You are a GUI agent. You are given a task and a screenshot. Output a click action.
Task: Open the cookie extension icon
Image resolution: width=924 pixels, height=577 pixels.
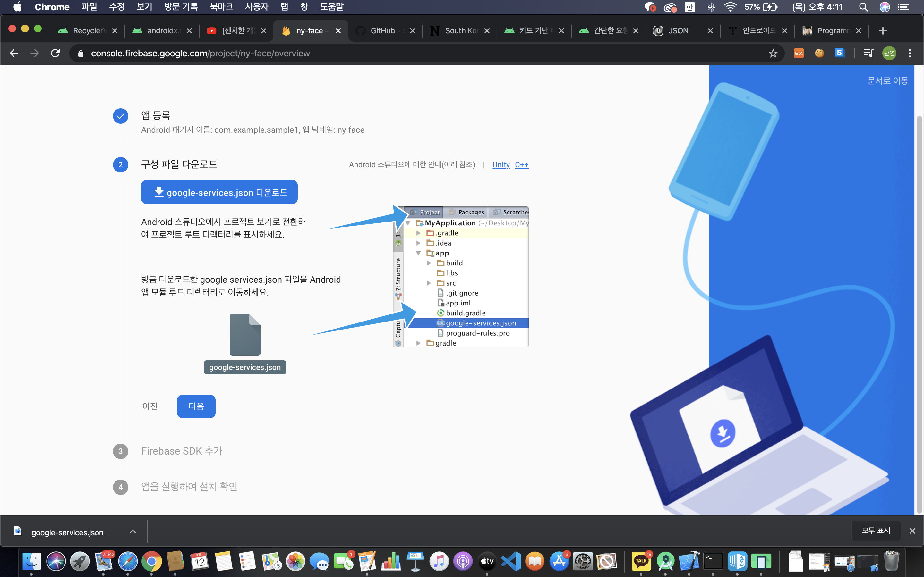[x=819, y=54]
